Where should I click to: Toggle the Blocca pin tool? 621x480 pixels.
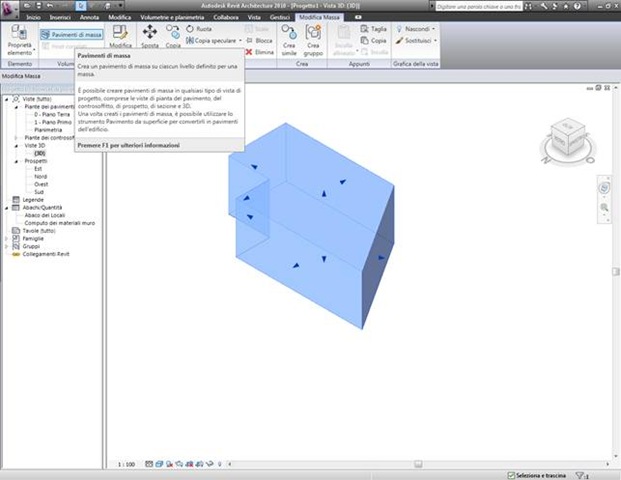tap(259, 40)
